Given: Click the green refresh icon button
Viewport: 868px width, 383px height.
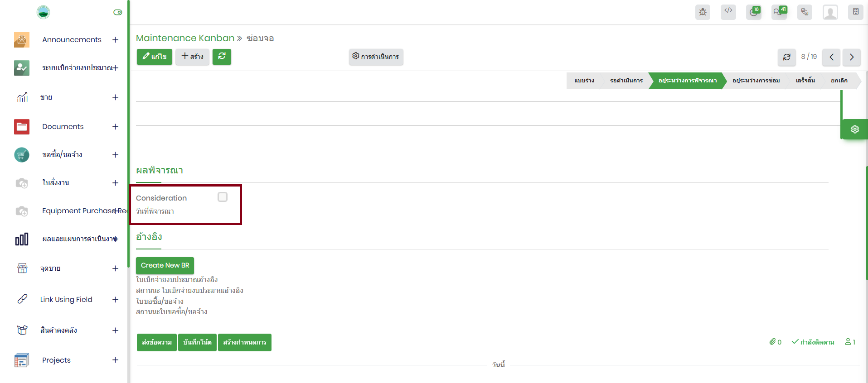Looking at the screenshot, I should 222,57.
